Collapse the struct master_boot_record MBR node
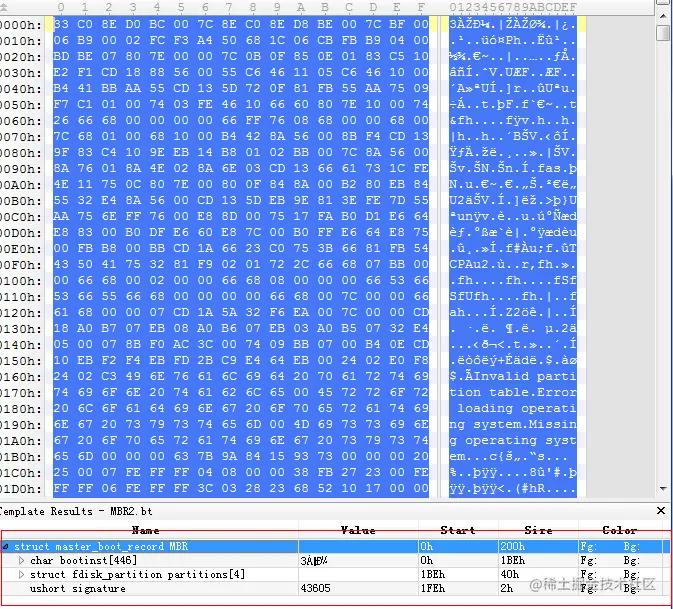673x609 pixels. (6, 546)
